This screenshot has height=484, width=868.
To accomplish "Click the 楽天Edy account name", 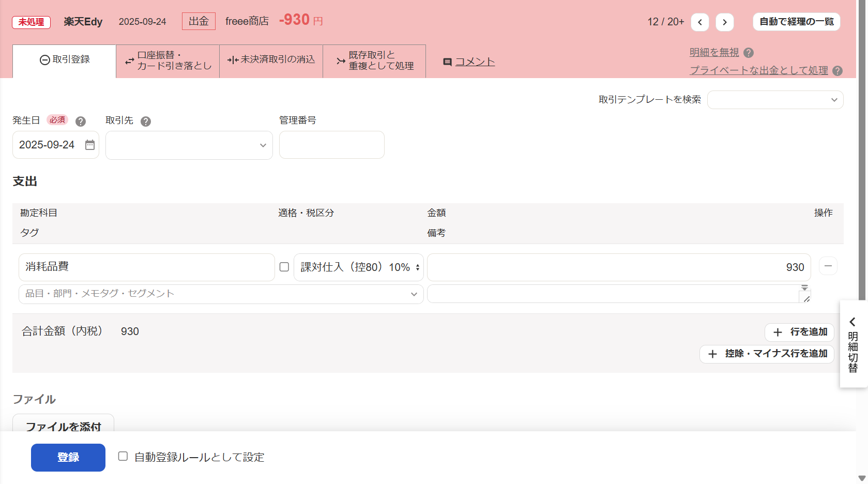I will (x=83, y=22).
